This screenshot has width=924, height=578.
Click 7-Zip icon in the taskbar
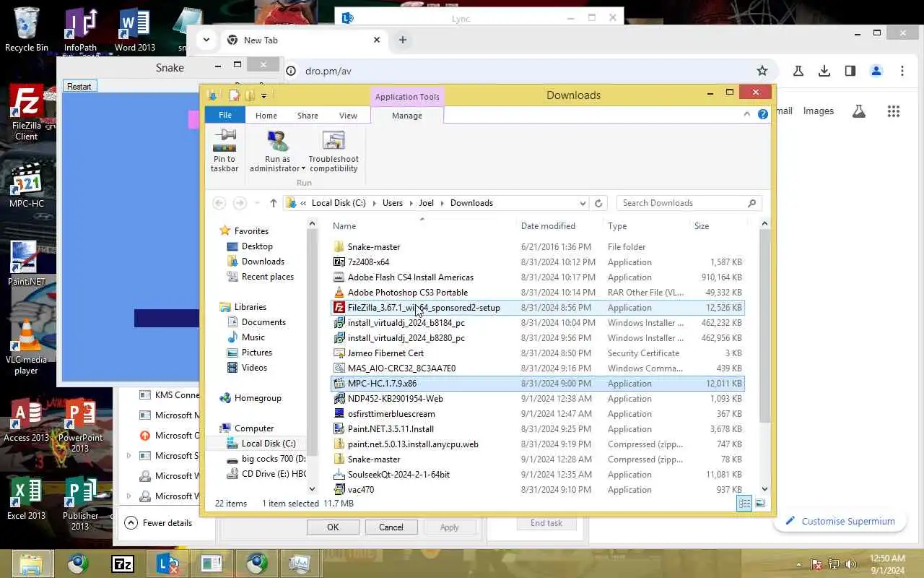pos(123,564)
